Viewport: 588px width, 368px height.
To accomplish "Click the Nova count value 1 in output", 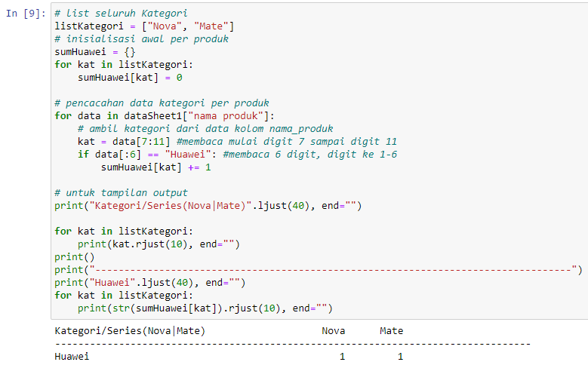I will pos(343,357).
